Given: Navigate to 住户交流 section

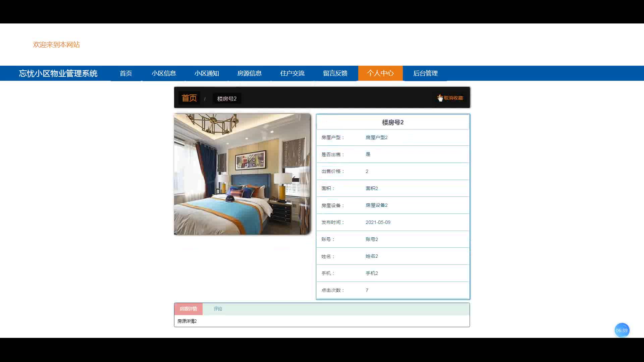Looking at the screenshot, I should (x=292, y=73).
